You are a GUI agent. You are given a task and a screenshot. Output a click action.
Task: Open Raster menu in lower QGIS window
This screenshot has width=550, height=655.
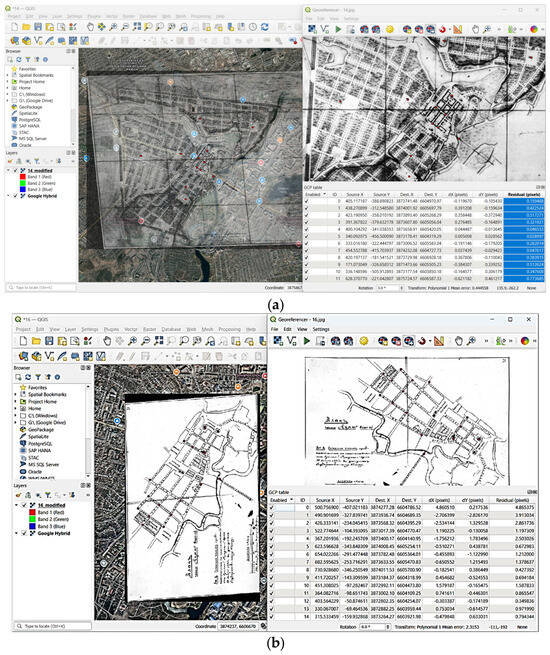pyautogui.click(x=150, y=330)
